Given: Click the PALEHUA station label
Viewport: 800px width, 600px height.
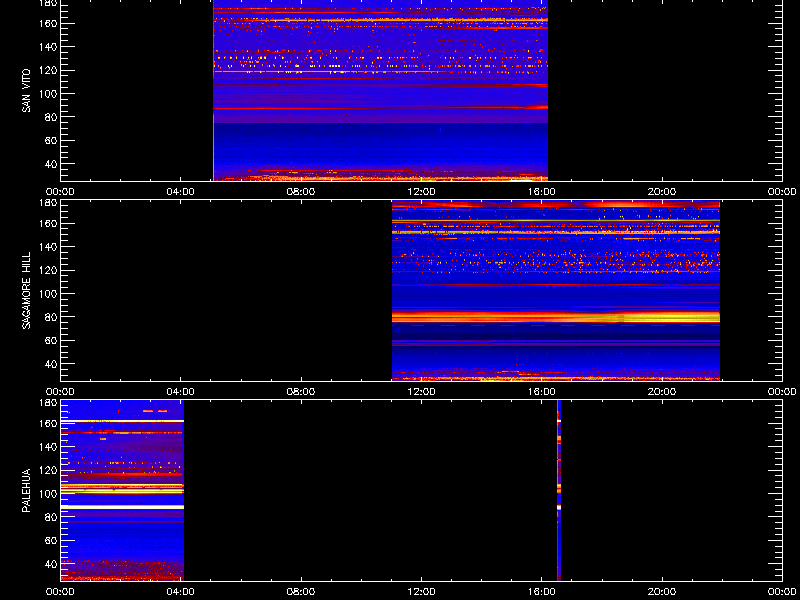Looking at the screenshot, I should 26,490.
